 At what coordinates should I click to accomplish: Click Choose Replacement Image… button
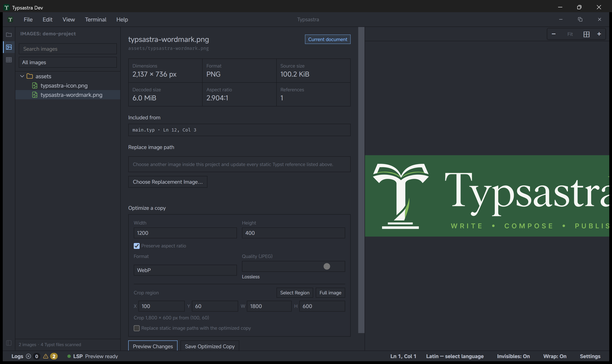pos(168,182)
